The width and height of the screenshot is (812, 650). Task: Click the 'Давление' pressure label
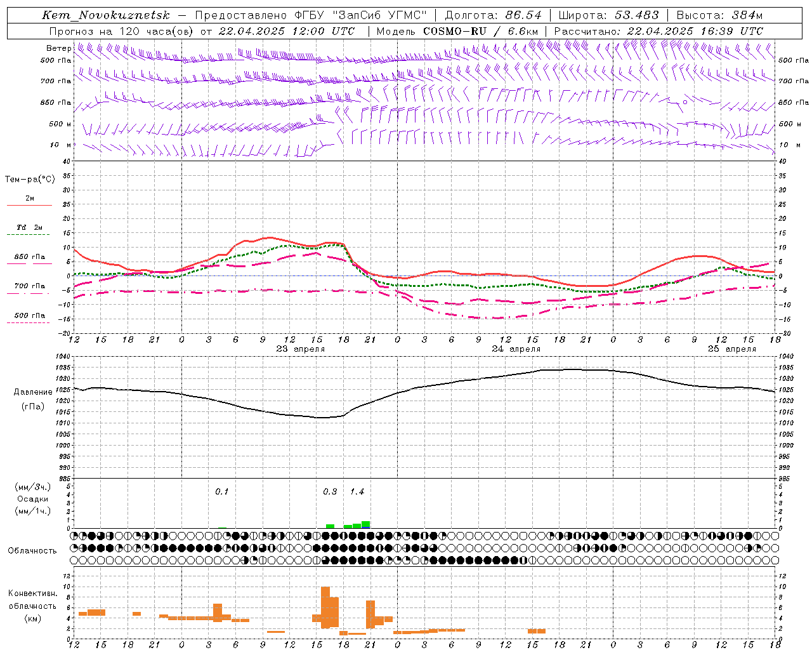pyautogui.click(x=33, y=392)
